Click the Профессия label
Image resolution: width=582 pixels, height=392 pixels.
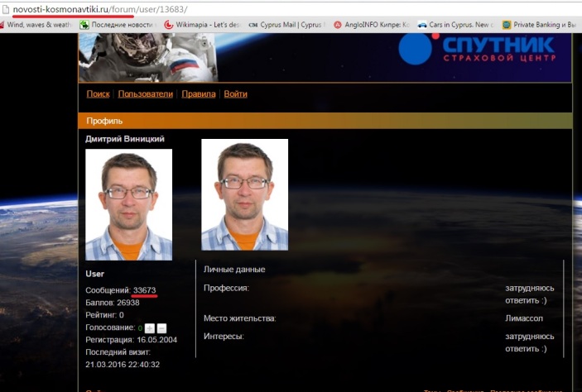pos(226,288)
